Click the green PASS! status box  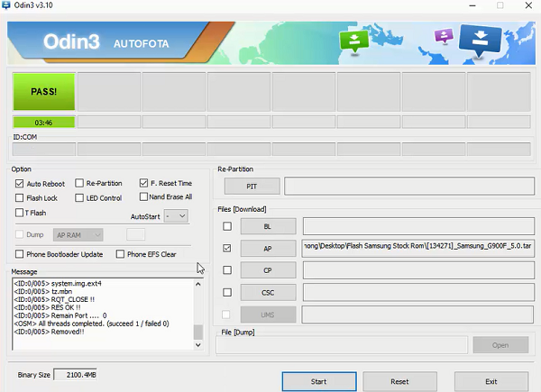(x=44, y=92)
